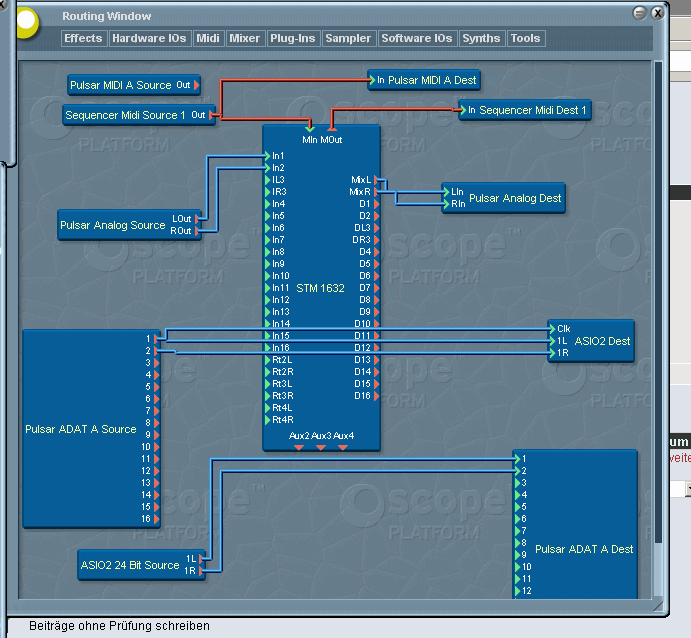Open 'Beiträge ohne Prüfung schreiben' in background page
The image size is (691, 638).
click(x=119, y=626)
